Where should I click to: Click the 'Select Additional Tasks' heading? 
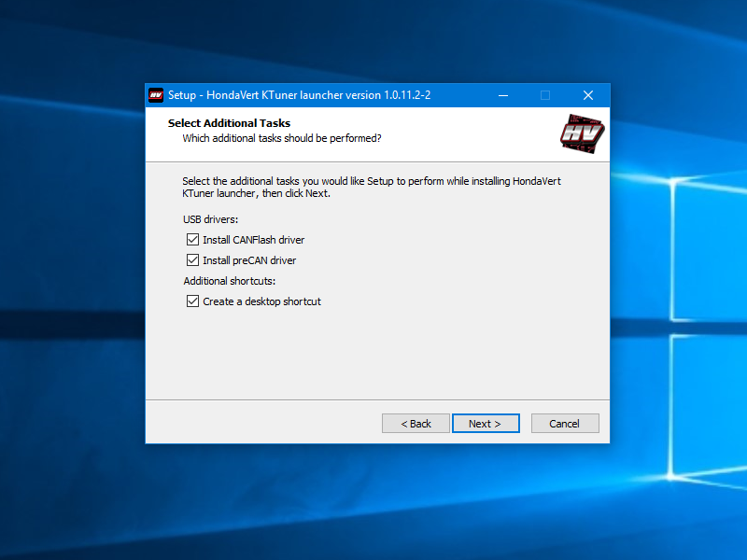tap(229, 123)
